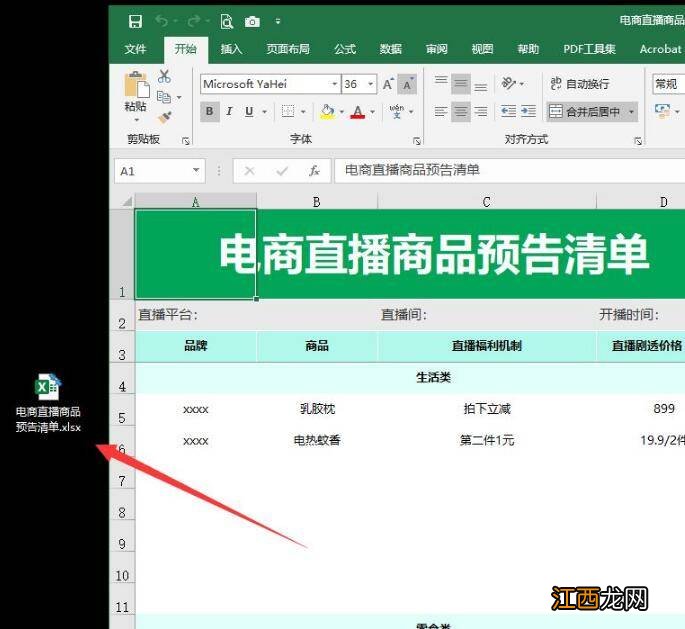The image size is (685, 629).
Task: Expand the Name Box dropdown arrow
Action: [196, 170]
